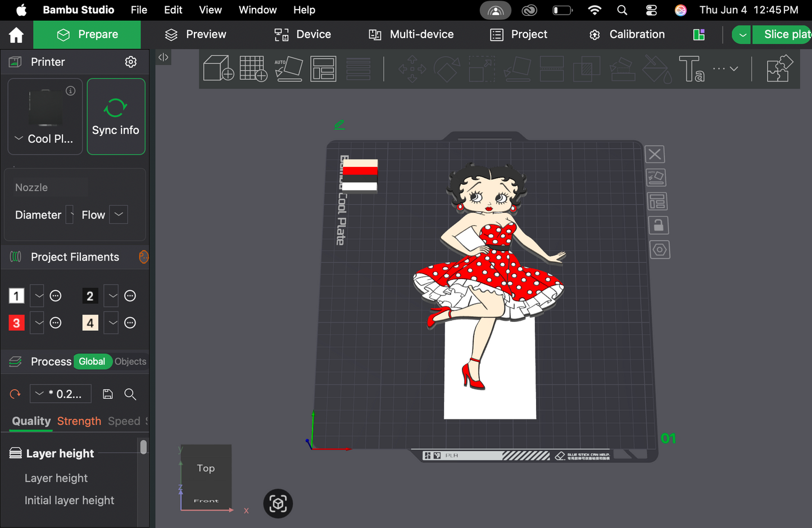Select the Mesh boolean tool

(587, 69)
